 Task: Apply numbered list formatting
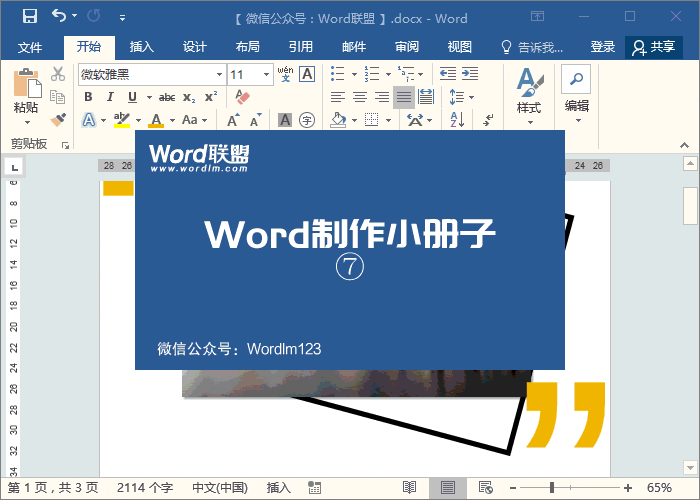pyautogui.click(x=371, y=74)
